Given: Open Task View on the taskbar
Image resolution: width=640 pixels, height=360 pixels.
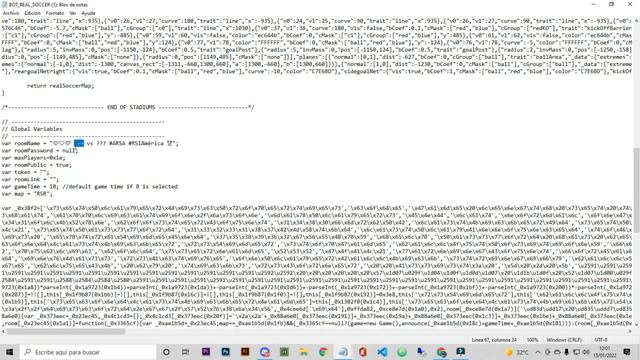Looking at the screenshot, I should (185, 352).
